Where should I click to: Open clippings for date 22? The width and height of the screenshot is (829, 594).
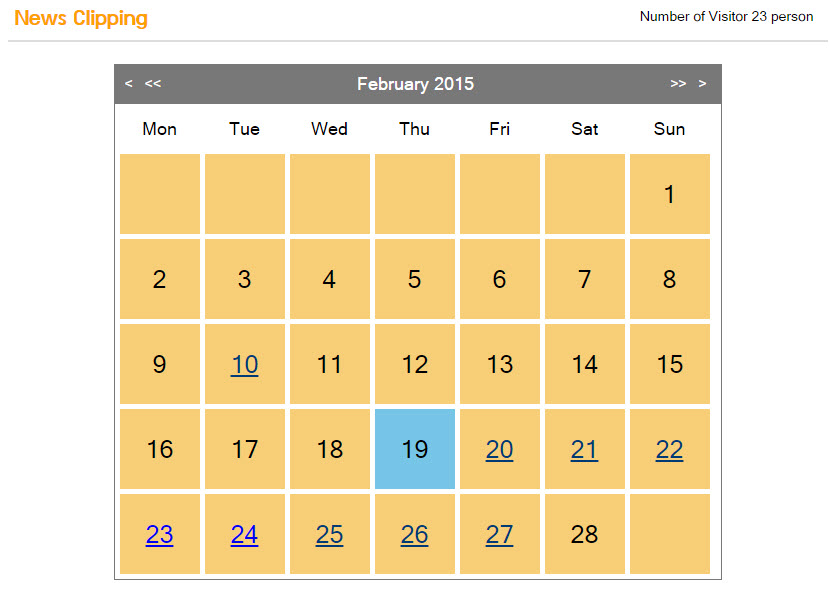(x=669, y=449)
